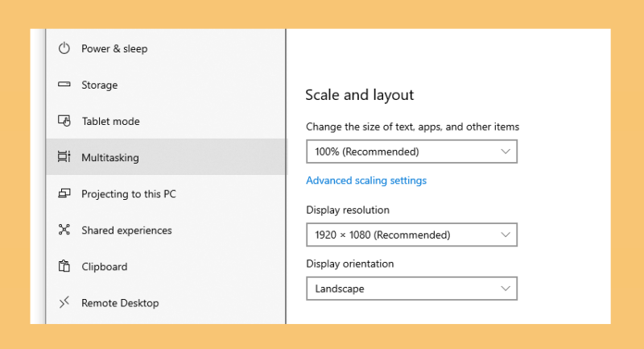Open the Landscape orientation dropdown
This screenshot has width=644, height=349.
pyautogui.click(x=411, y=289)
